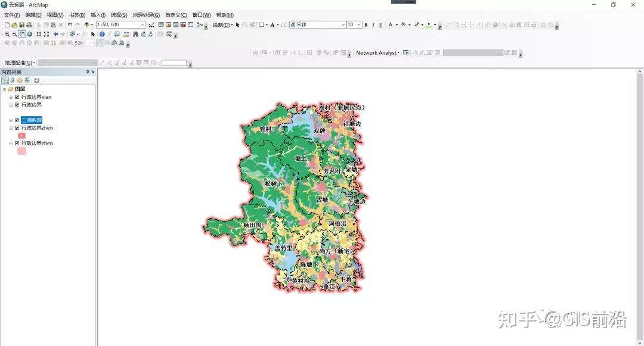Toggle the bottom 行政边界zhen layer checkbox
Image resolution: width=644 pixels, height=346 pixels.
coord(17,143)
